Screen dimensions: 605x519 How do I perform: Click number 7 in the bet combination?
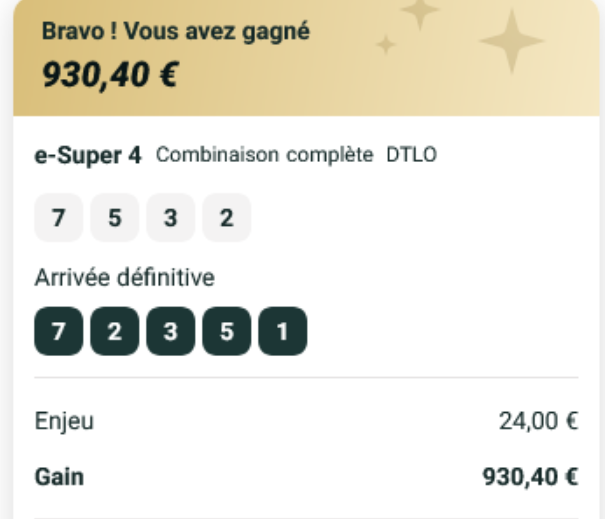59,218
